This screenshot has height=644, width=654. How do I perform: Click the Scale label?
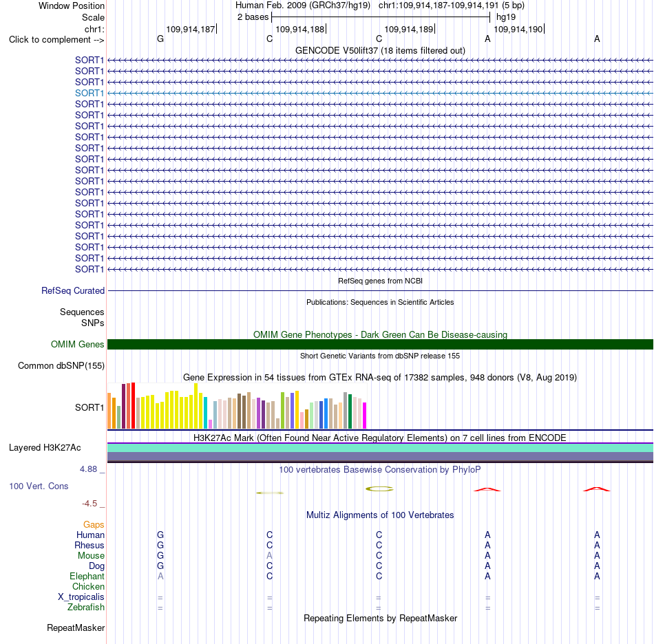(x=93, y=17)
